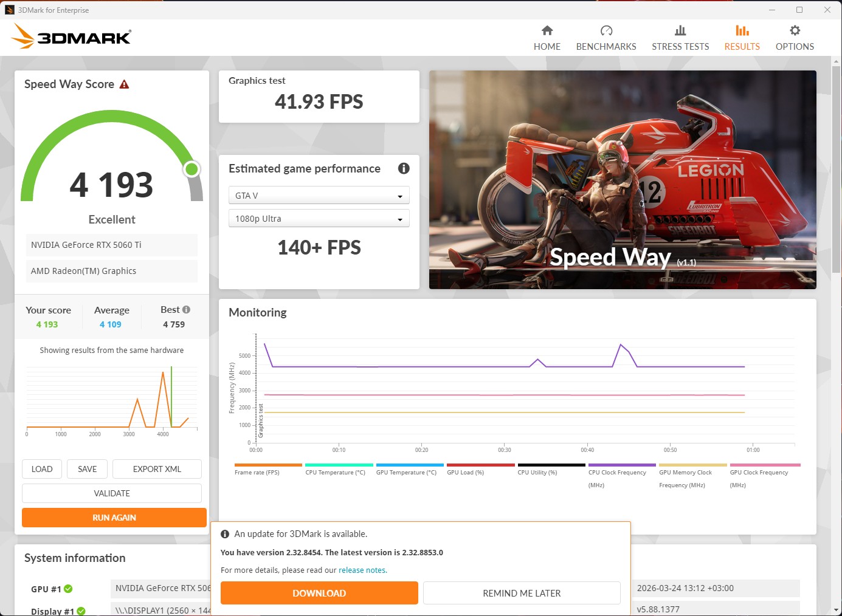Click the green score marker in histogram
This screenshot has width=842, height=616.
[171, 397]
